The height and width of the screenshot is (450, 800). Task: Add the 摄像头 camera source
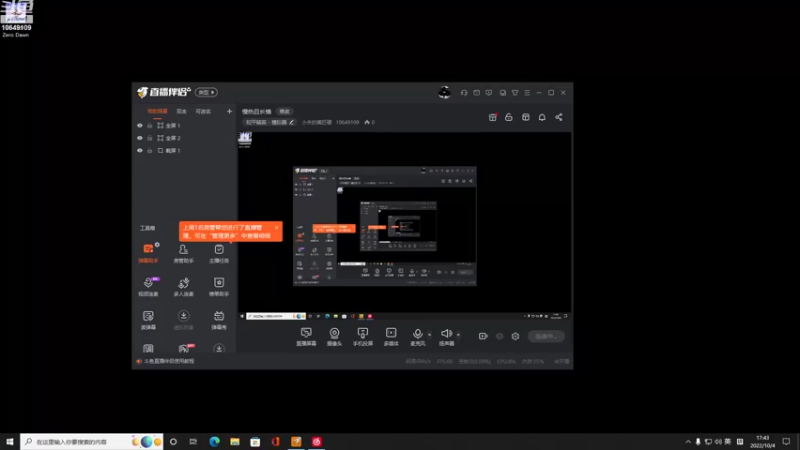[334, 337]
